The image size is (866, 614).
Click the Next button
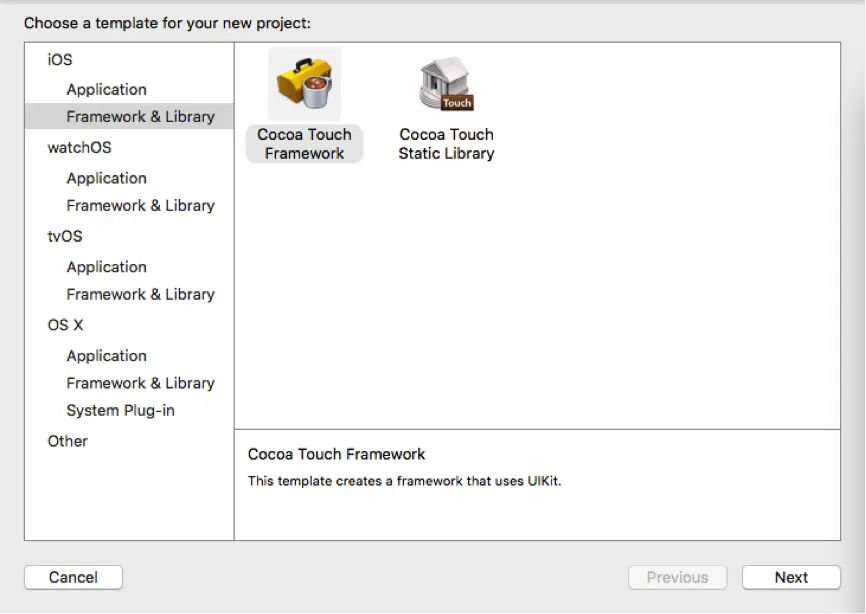click(791, 578)
